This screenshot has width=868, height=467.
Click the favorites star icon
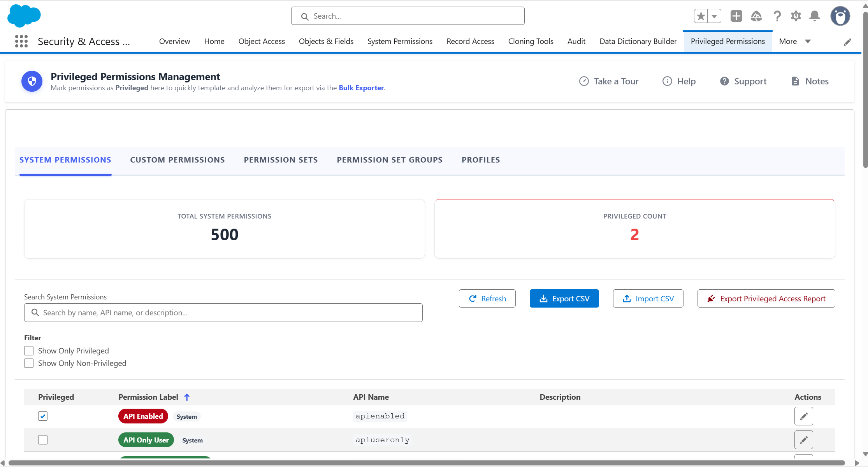pos(701,16)
